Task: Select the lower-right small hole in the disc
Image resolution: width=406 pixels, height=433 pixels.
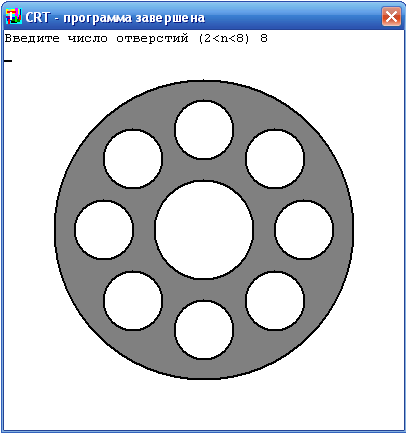Action: 275,301
